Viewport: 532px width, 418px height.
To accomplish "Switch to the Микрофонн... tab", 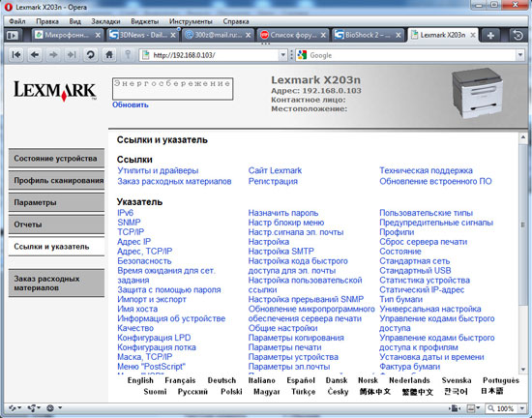I will point(67,35).
